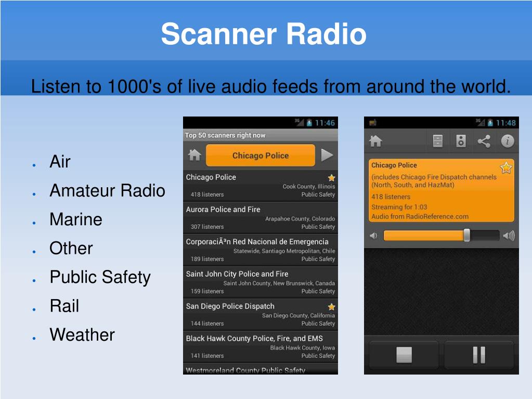
Task: Select Aurora Police and Fire scanner
Action: click(x=261, y=218)
